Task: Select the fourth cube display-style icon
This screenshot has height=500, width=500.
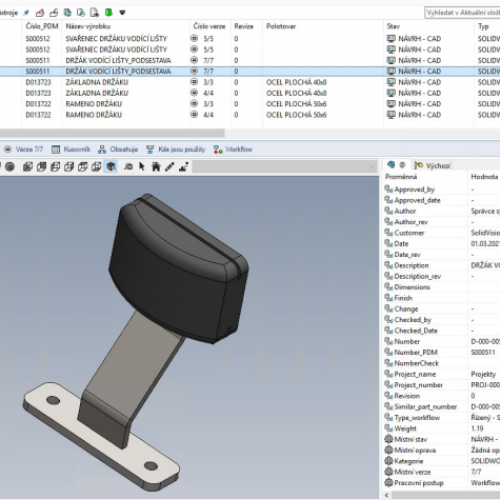Action: 69,166
